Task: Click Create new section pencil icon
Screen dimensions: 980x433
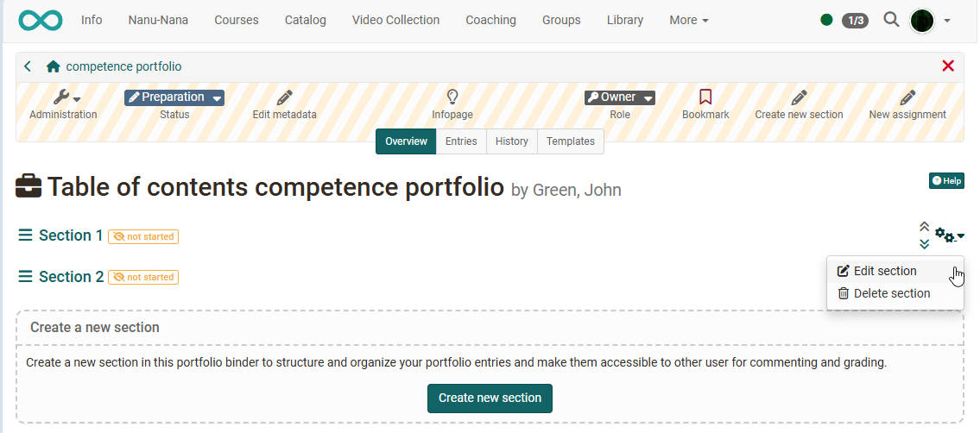Action: coord(799,97)
